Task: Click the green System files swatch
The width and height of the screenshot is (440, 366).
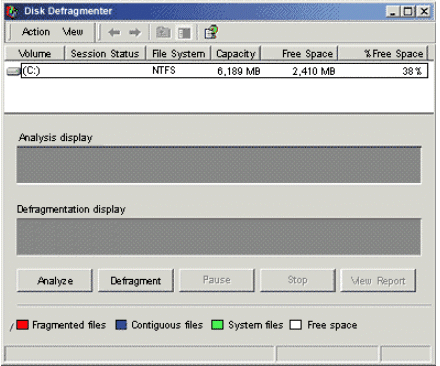Action: [217, 325]
